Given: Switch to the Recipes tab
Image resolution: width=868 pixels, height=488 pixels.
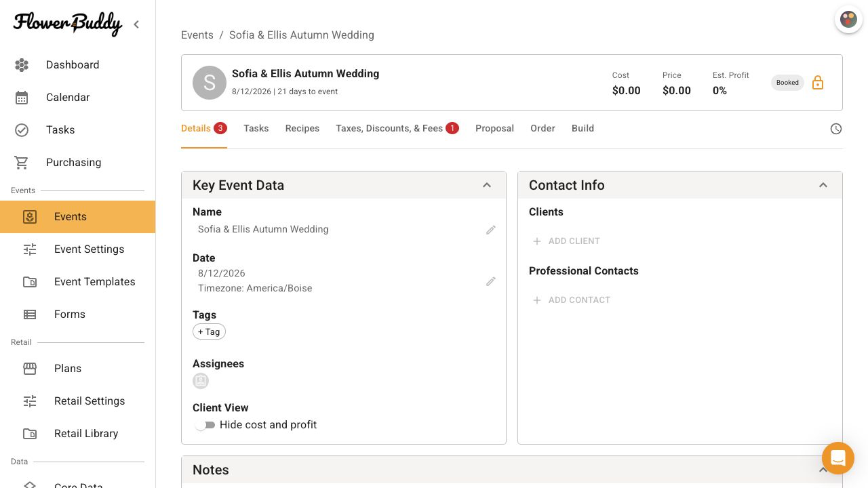Looking at the screenshot, I should click(302, 128).
